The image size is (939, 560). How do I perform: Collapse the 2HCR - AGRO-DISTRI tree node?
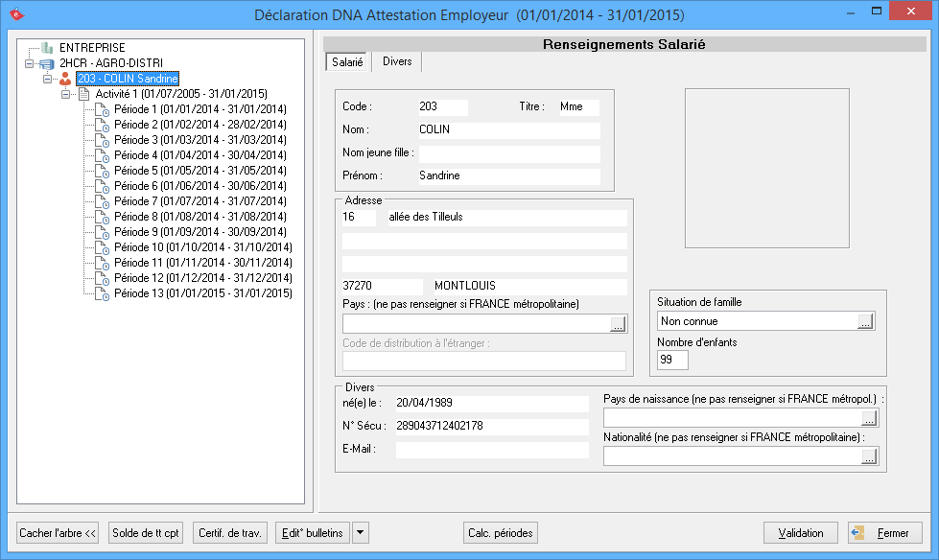(x=30, y=63)
